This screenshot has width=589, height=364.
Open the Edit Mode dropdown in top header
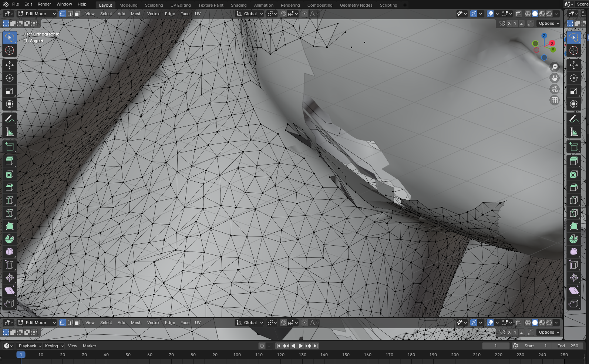click(x=37, y=14)
